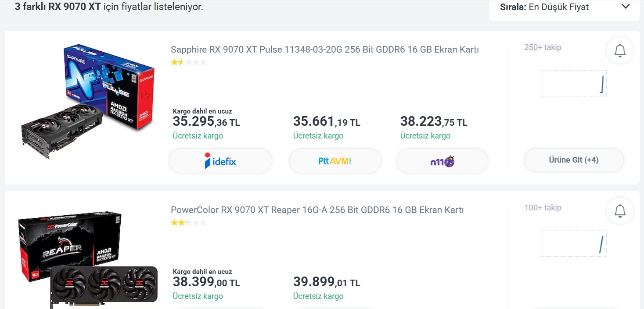Click the sort dropdown chevron arrow
Image resolution: width=644 pixels, height=309 pixels.
[626, 7]
